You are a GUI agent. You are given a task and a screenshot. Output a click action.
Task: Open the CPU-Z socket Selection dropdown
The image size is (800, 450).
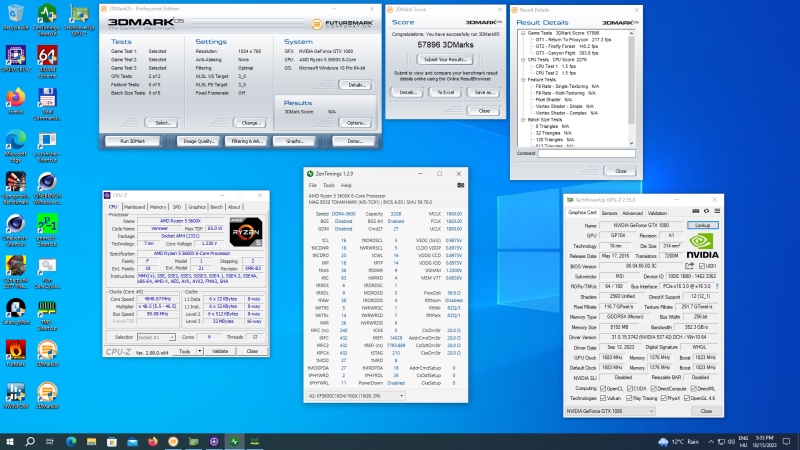(156, 337)
